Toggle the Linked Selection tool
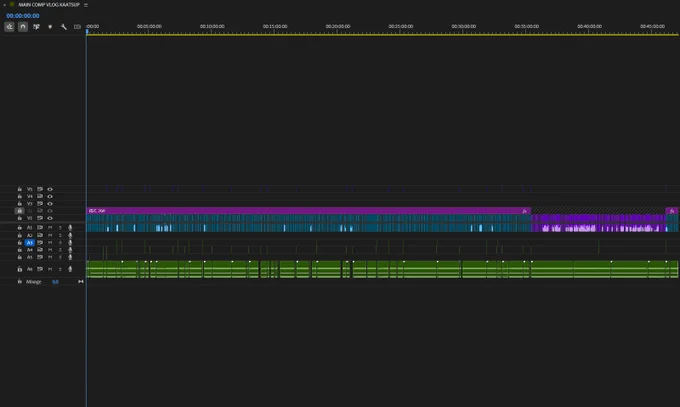Viewport: 680px width, 407px height. point(36,27)
